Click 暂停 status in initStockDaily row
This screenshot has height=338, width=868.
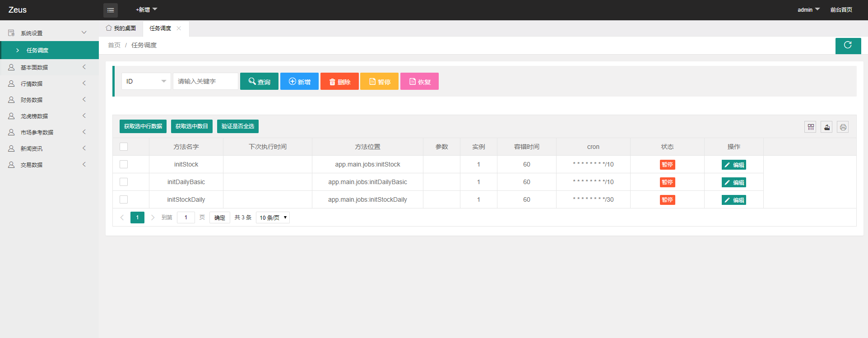pos(667,200)
